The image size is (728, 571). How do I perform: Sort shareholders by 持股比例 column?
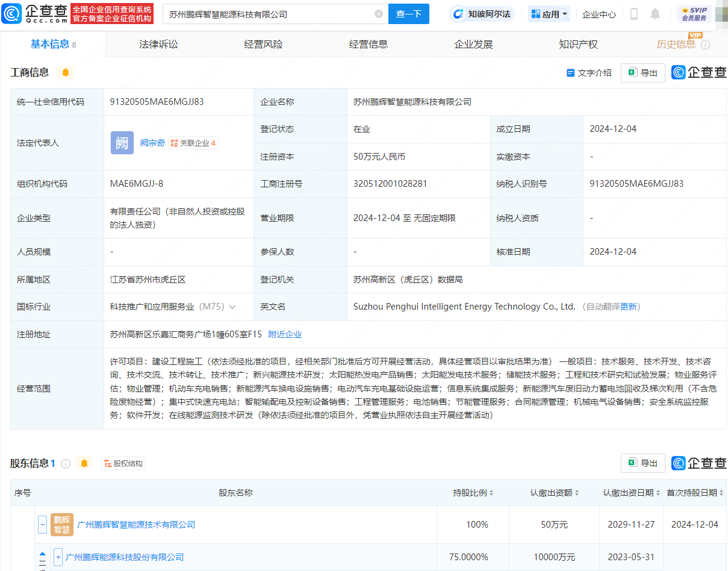coord(473,493)
